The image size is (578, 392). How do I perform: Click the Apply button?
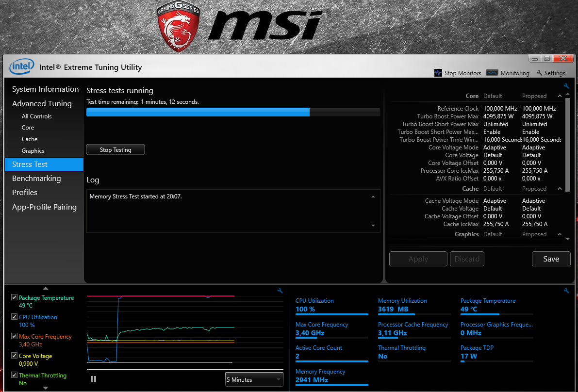click(x=418, y=259)
